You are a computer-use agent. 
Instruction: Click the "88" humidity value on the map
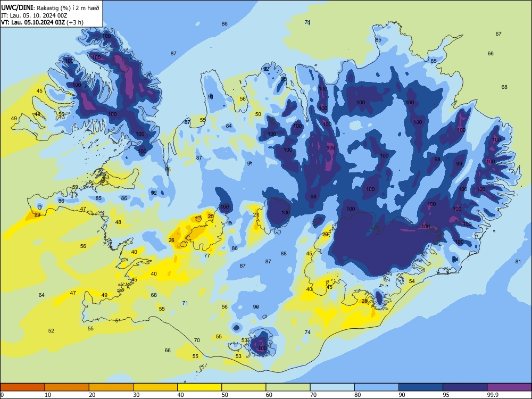pos(284,254)
